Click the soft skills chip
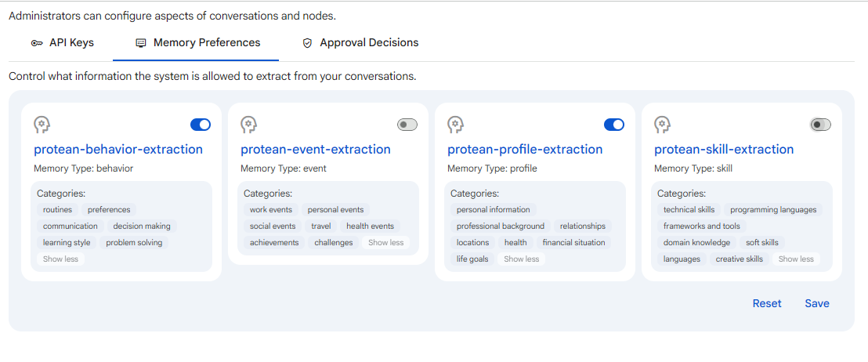The height and width of the screenshot is (362, 868). (x=761, y=242)
